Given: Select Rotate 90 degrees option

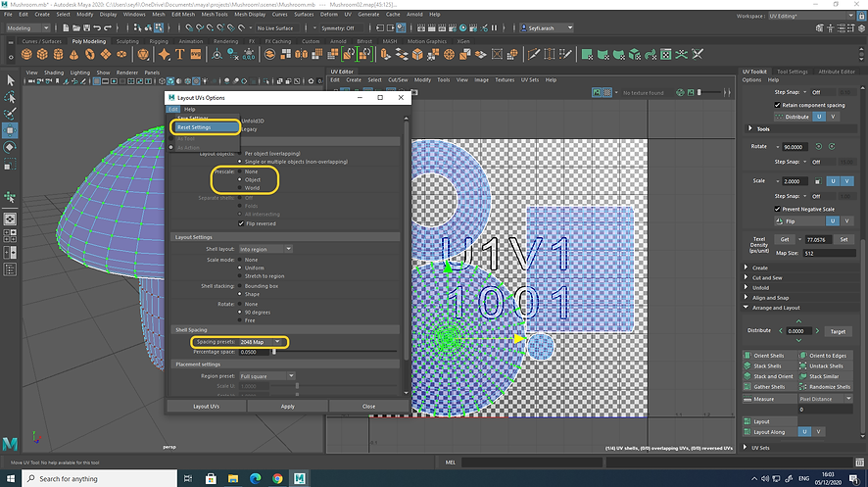Looking at the screenshot, I should coord(240,313).
